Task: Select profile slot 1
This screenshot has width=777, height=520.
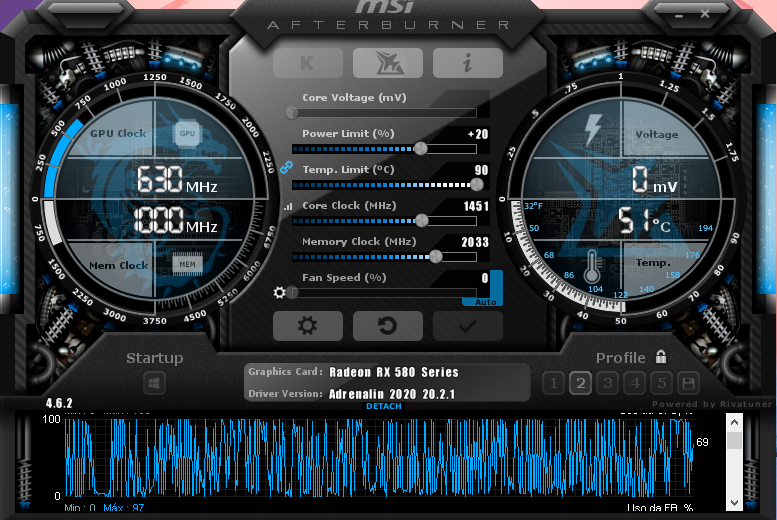Action: [x=553, y=383]
